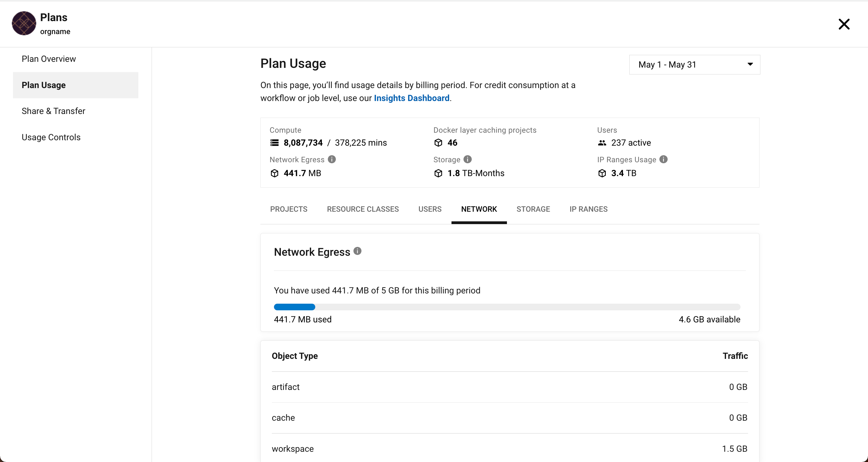The width and height of the screenshot is (868, 462).
Task: Follow the Insights Dashboard link
Action: point(412,98)
